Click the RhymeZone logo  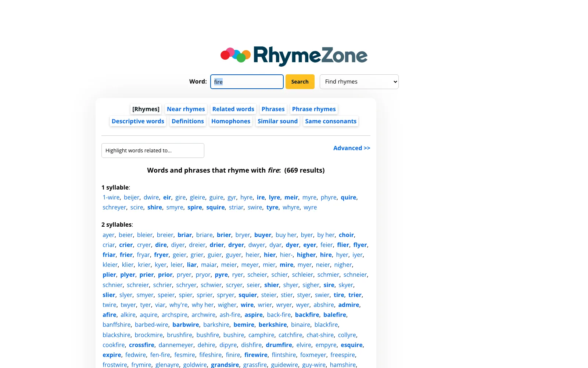click(x=294, y=56)
